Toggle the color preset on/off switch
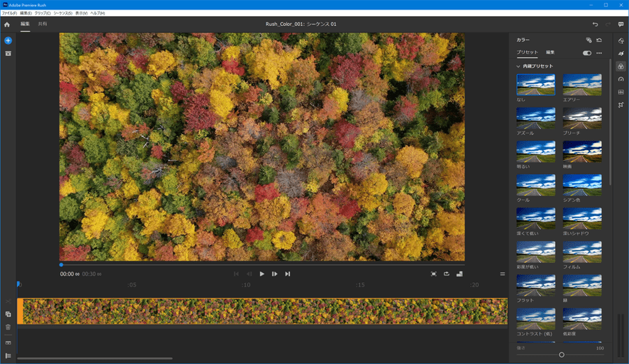This screenshot has width=629, height=364. click(586, 53)
